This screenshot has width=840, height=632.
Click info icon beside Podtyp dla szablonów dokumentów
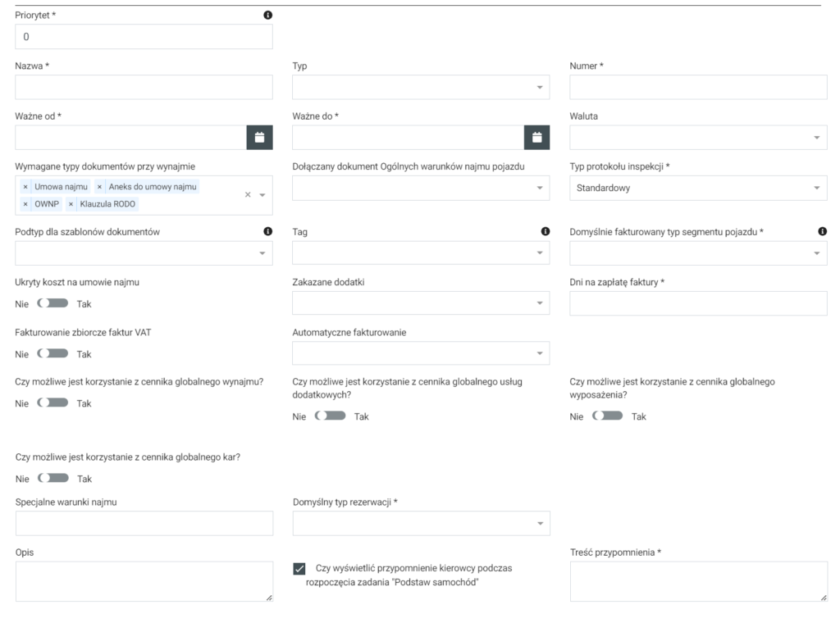tap(267, 232)
